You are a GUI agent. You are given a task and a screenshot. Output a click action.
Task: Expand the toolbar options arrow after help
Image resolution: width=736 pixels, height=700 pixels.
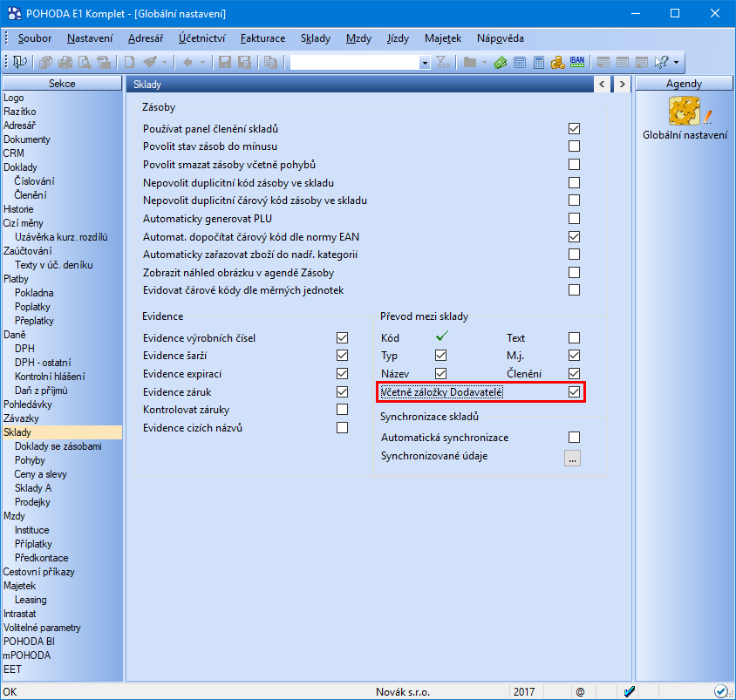(677, 62)
